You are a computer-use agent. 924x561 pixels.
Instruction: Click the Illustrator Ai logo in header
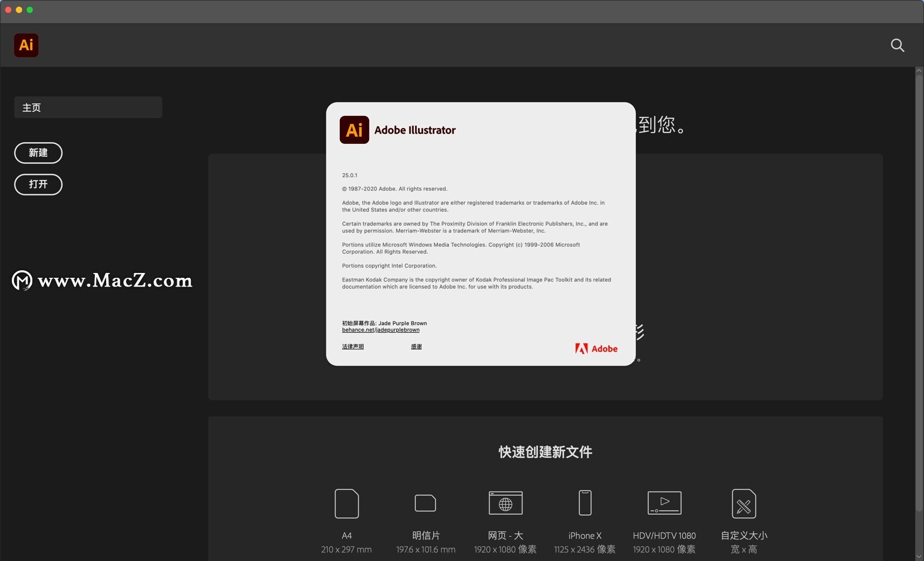click(26, 45)
